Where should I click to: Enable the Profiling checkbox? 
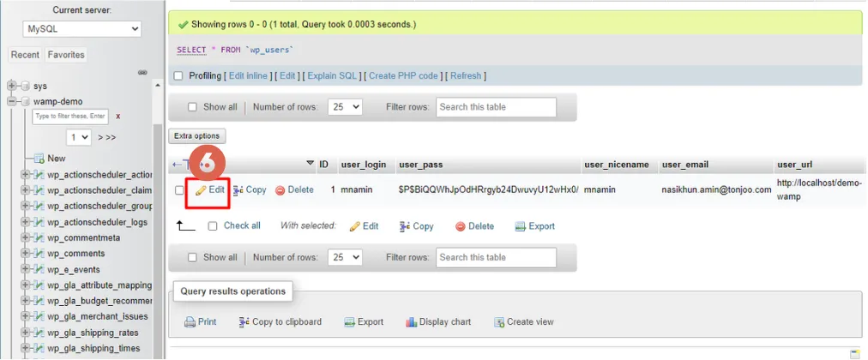(178, 75)
